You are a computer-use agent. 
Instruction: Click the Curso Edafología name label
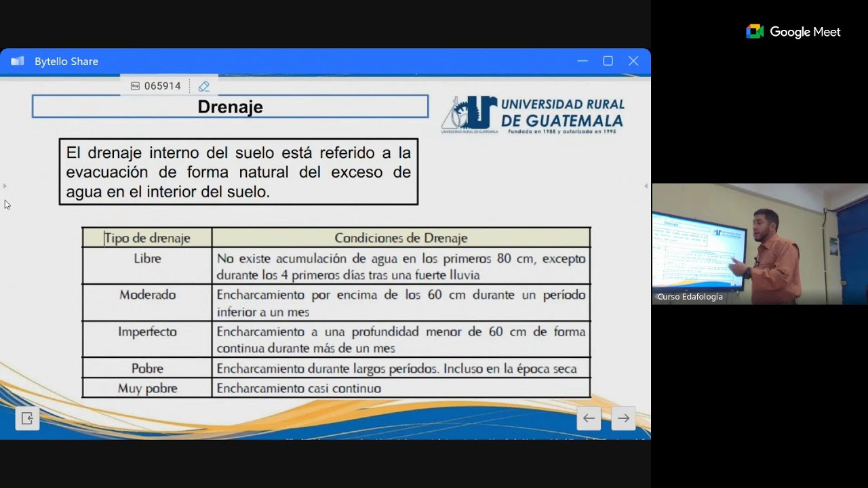[690, 297]
